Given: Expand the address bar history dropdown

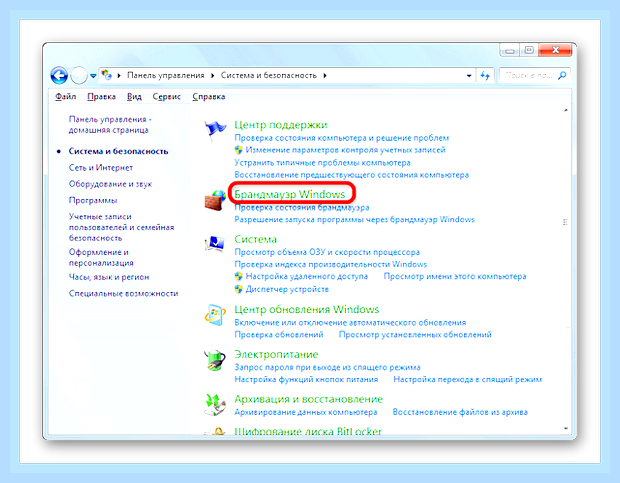Looking at the screenshot, I should (x=469, y=75).
